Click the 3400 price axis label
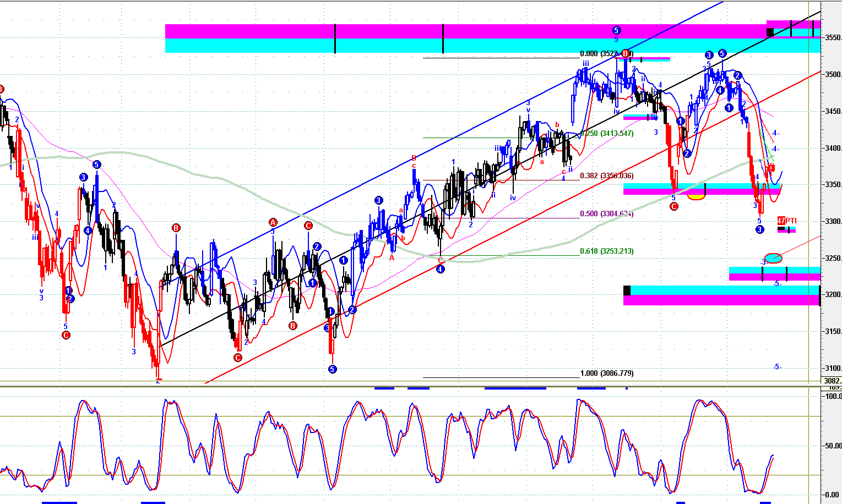The height and width of the screenshot is (504, 842). coord(833,149)
